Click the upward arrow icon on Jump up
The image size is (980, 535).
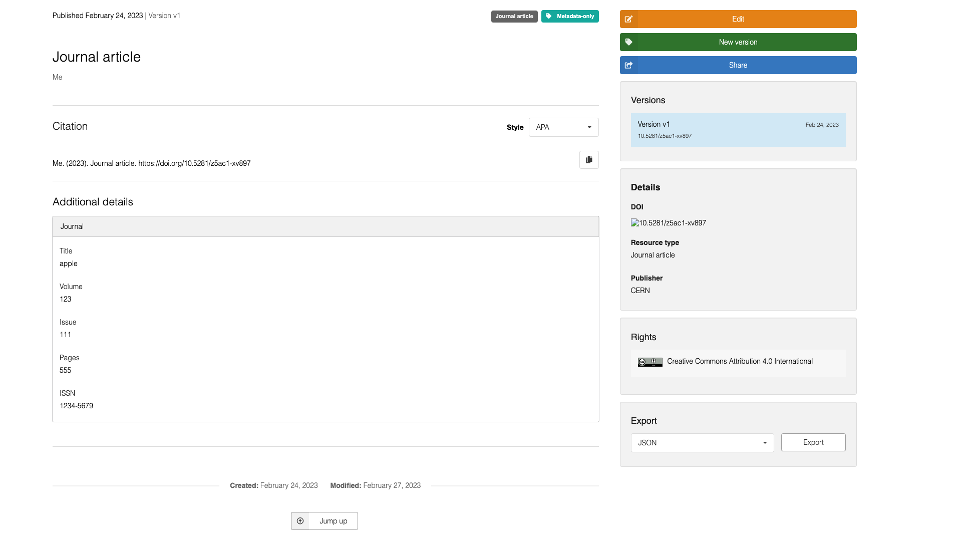[300, 521]
